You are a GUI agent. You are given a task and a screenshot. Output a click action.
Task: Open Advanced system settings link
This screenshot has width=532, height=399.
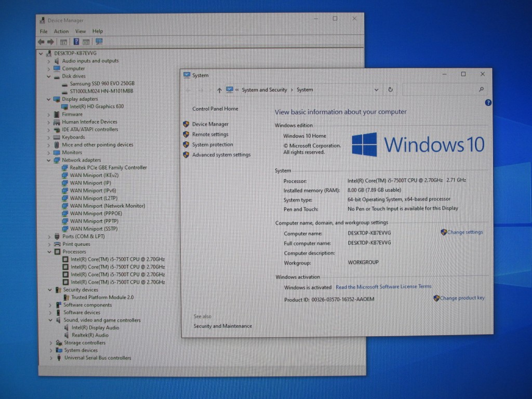point(221,155)
